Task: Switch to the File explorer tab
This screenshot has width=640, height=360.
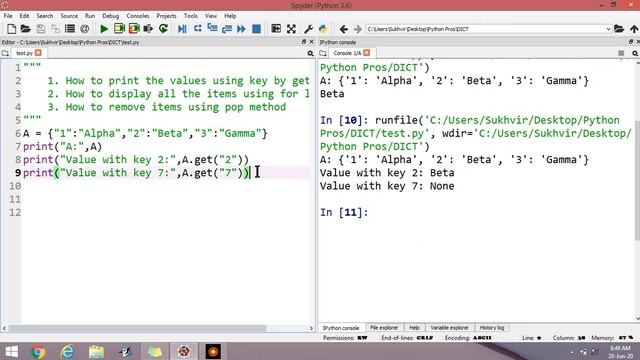Action: (384, 328)
